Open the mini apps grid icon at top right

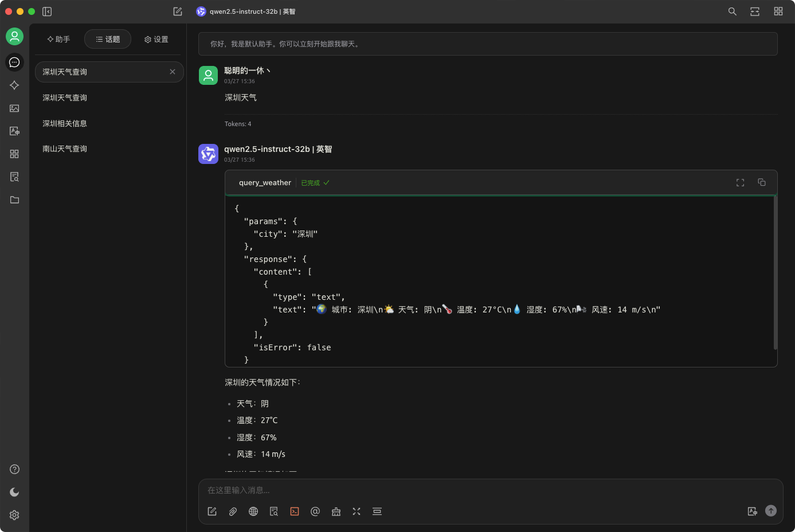click(778, 11)
